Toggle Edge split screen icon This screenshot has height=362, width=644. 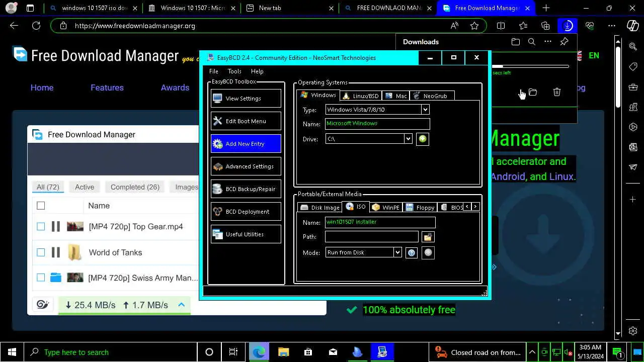pyautogui.click(x=501, y=26)
